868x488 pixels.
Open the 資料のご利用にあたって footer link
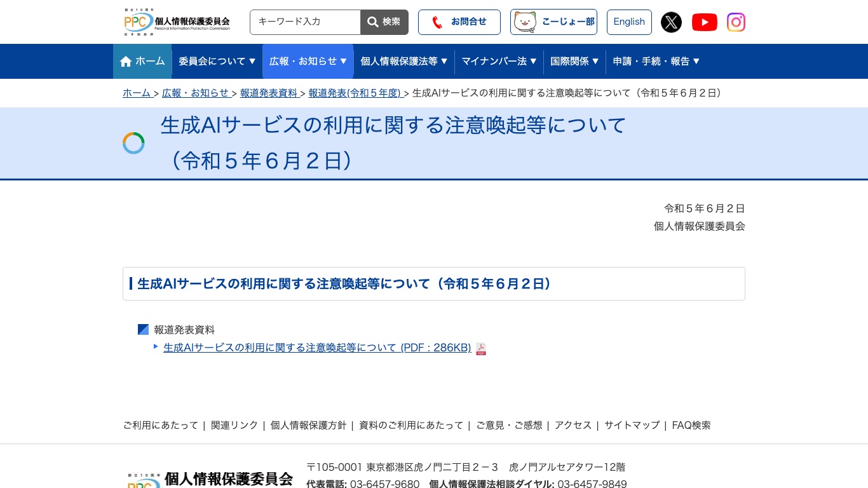point(411,426)
